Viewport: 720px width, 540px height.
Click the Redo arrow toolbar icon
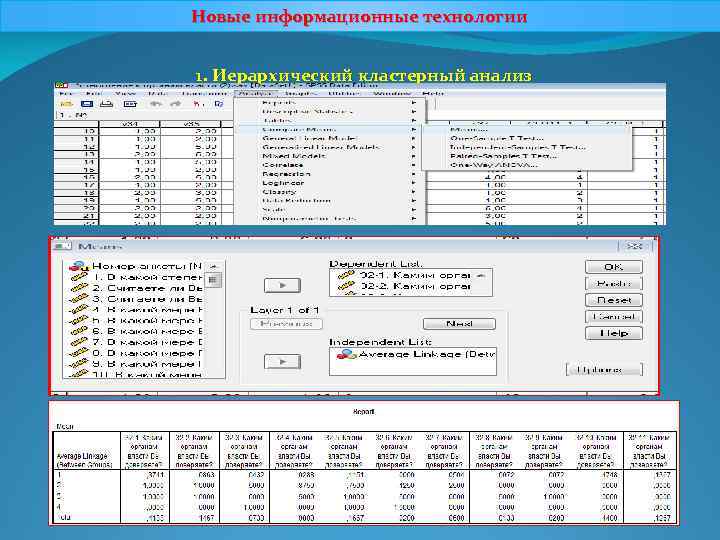tap(176, 104)
